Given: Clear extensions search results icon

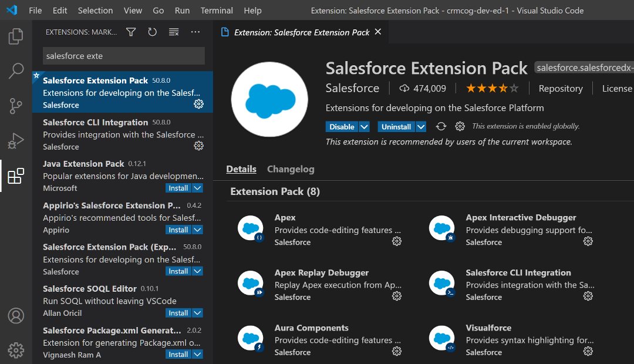Looking at the screenshot, I should coord(174,32).
